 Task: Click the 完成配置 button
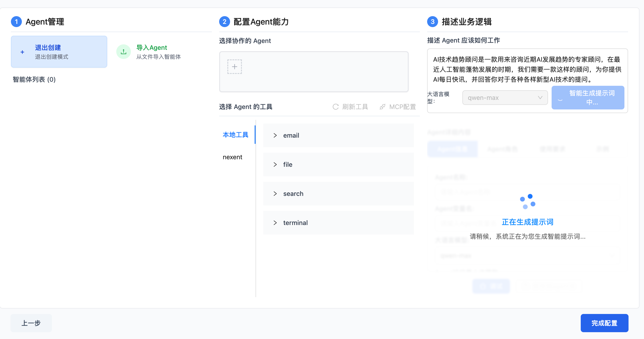[604, 323]
